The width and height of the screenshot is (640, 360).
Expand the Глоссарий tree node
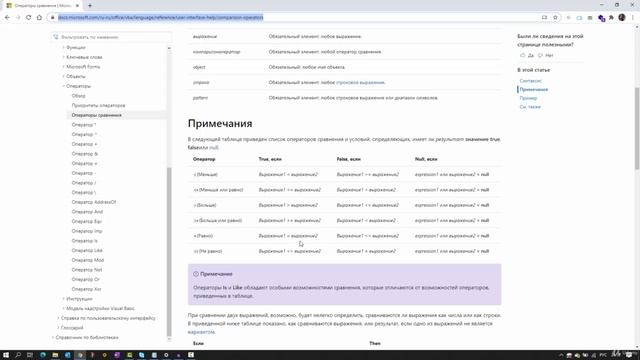tap(58, 328)
